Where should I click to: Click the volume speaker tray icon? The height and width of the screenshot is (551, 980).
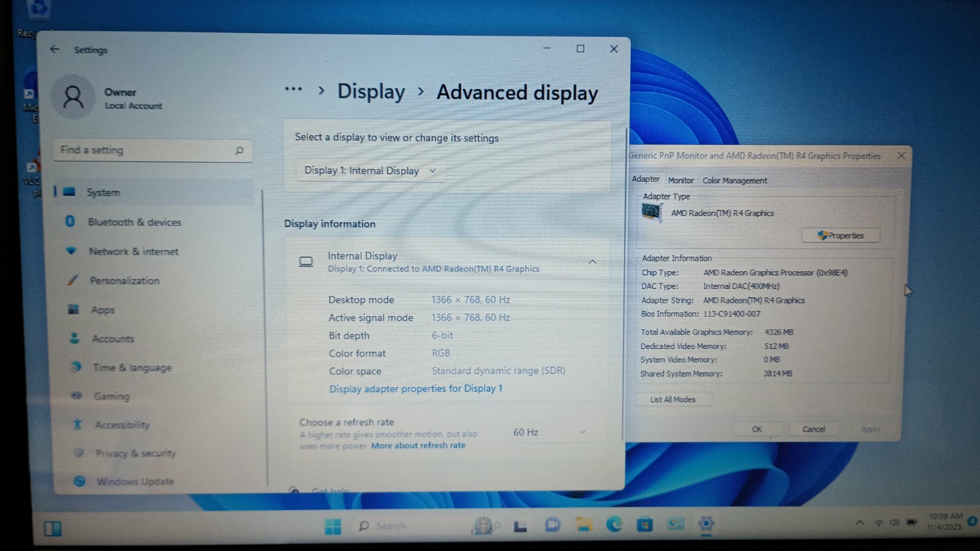tap(894, 522)
